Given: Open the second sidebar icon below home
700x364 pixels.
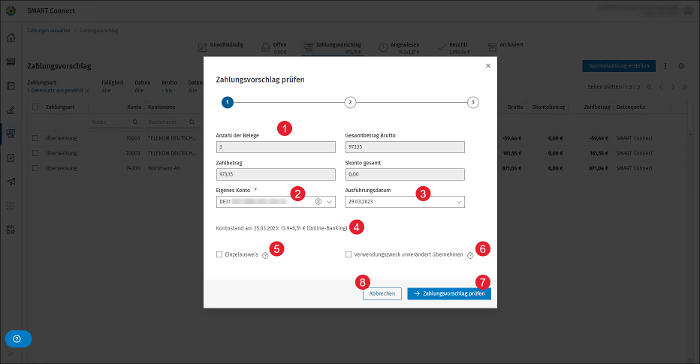Looking at the screenshot, I should pos(11,62).
